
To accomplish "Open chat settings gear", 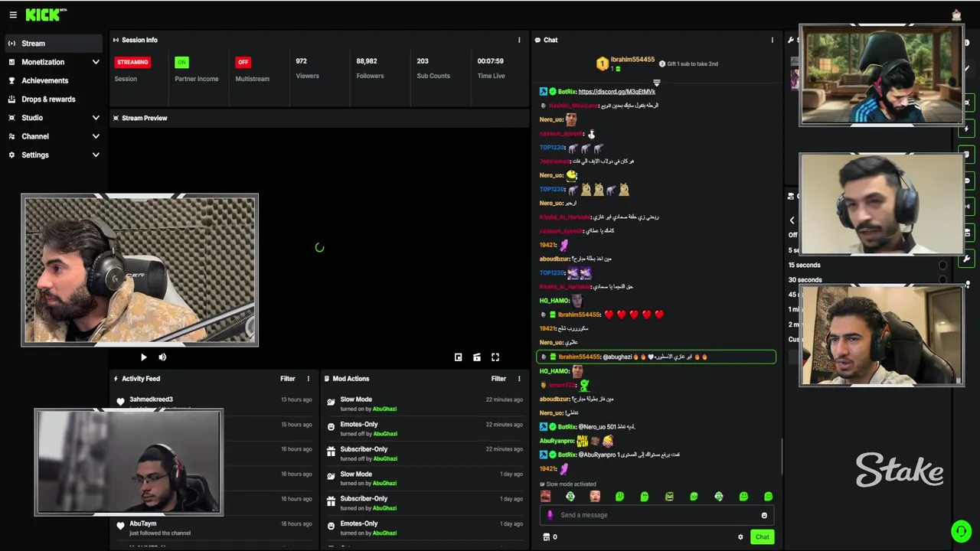I will [740, 537].
